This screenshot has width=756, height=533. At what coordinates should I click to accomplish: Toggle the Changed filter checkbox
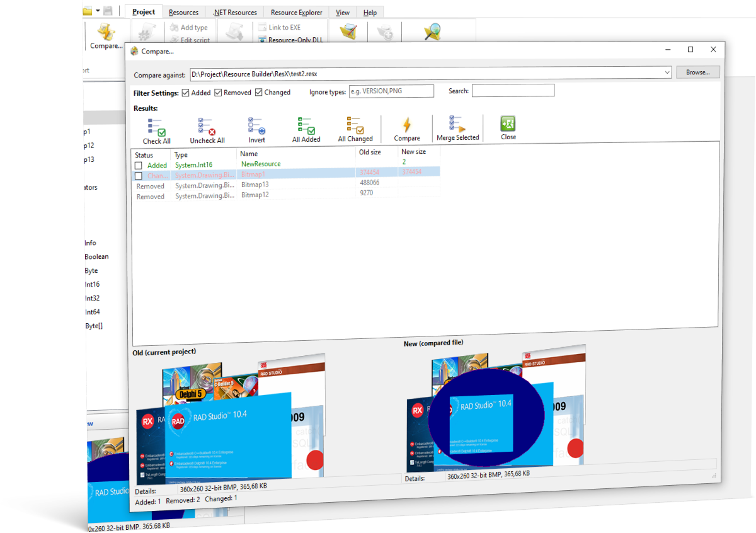pos(258,93)
